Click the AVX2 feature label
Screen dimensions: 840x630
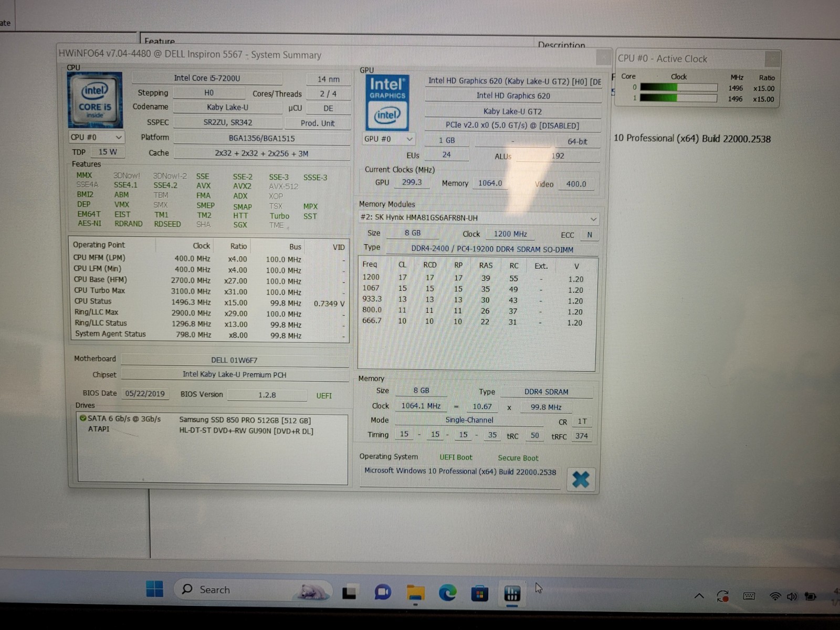pyautogui.click(x=242, y=186)
